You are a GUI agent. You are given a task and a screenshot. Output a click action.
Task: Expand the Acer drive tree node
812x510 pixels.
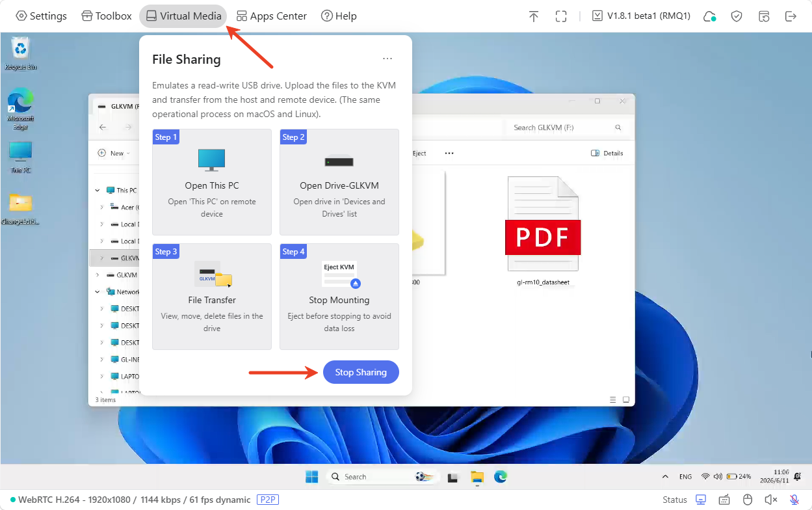[x=102, y=208]
